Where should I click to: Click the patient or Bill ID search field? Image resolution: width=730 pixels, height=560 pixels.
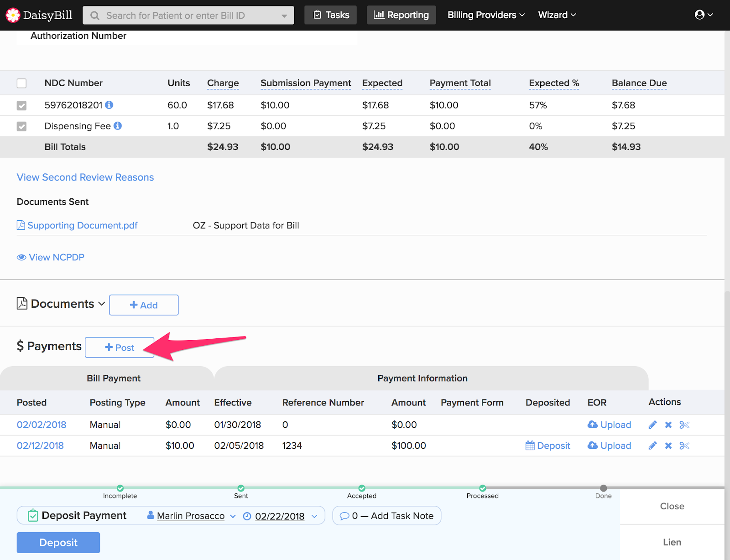[188, 16]
